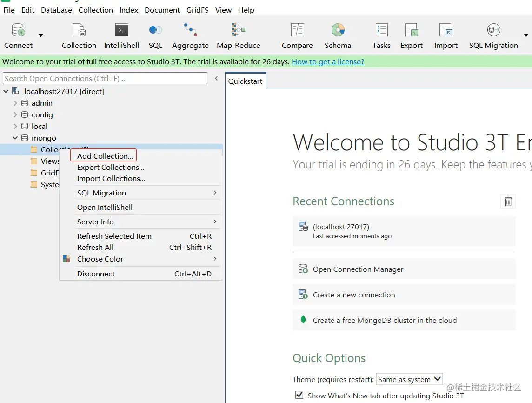The image size is (532, 403).
Task: Open the Collection menu in the menu bar
Action: click(96, 10)
